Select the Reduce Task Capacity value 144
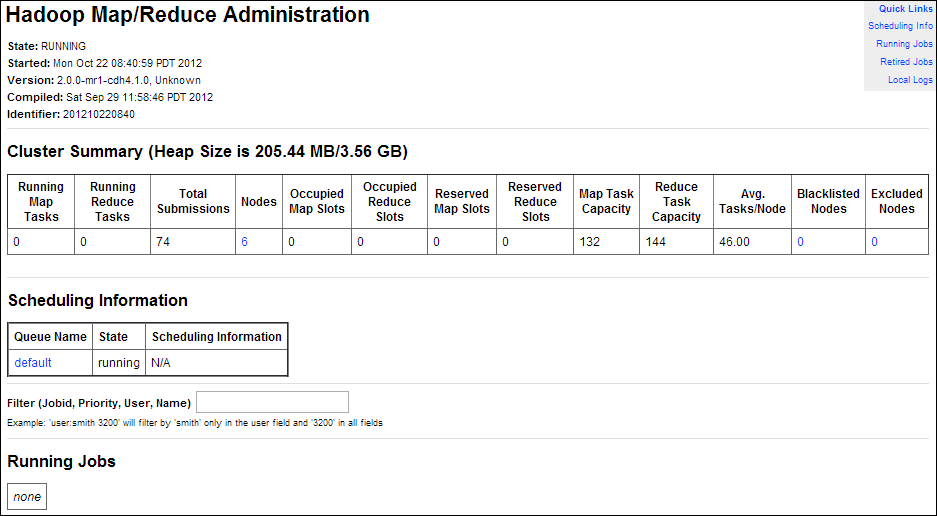 tap(656, 242)
